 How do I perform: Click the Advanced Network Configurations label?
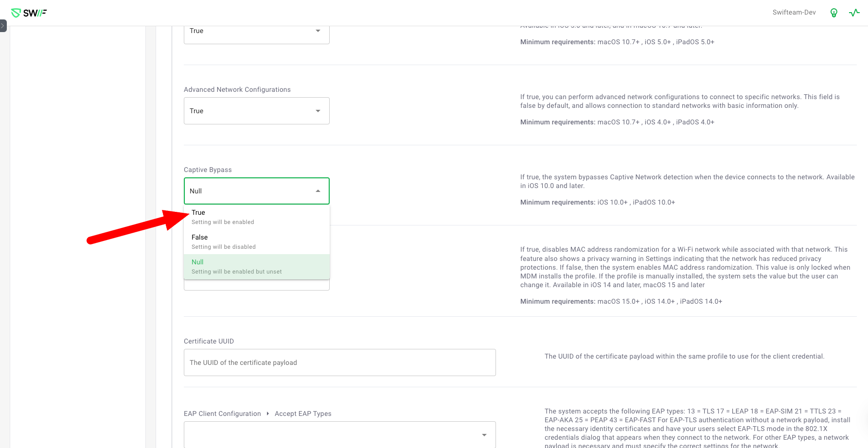coord(237,89)
